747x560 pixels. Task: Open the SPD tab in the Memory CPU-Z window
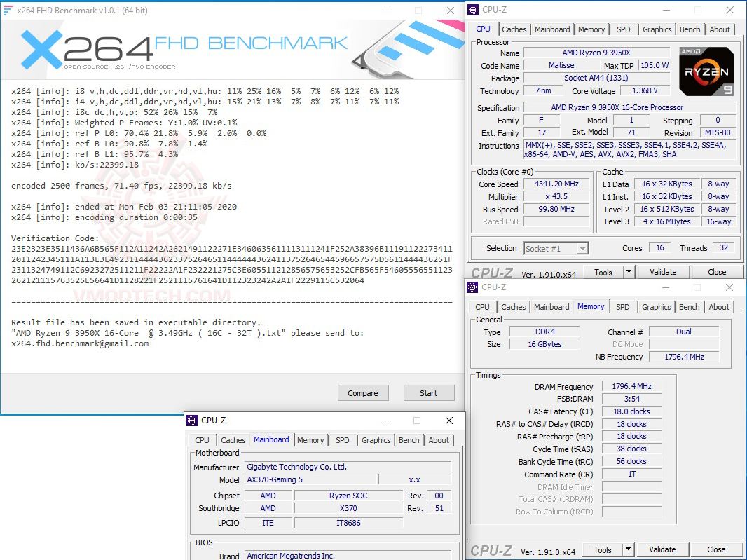pos(622,307)
